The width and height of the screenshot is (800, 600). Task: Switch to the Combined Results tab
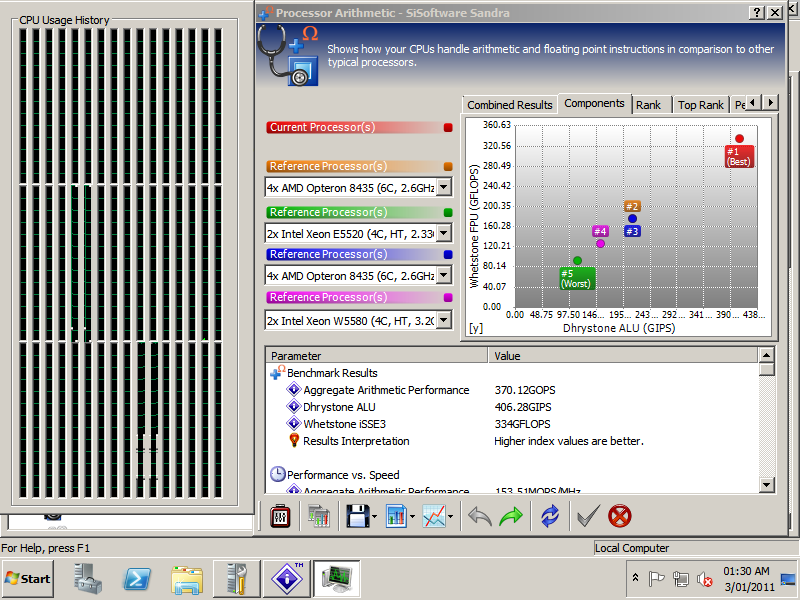510,105
